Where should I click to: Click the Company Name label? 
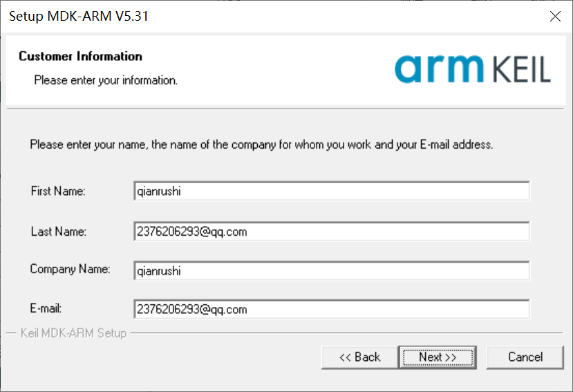click(70, 269)
